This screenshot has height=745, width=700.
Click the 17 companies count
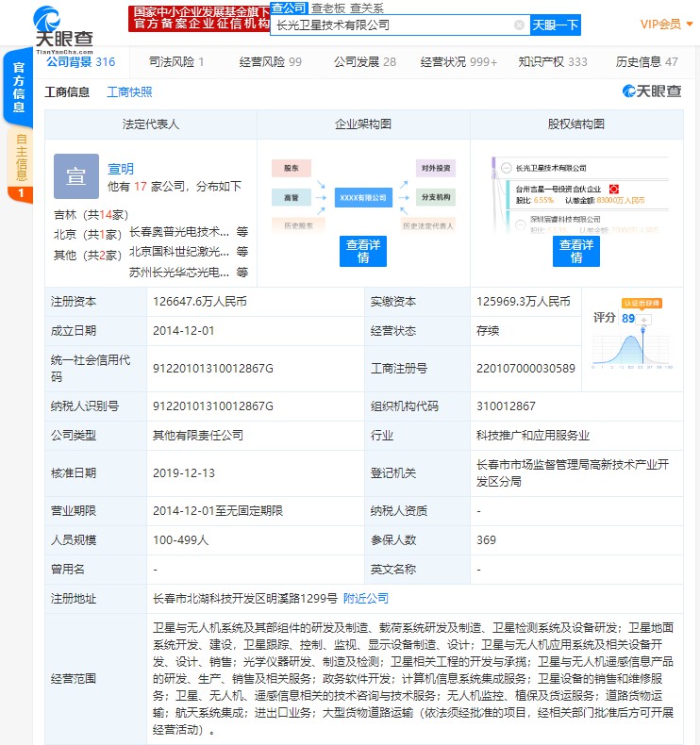(x=141, y=187)
